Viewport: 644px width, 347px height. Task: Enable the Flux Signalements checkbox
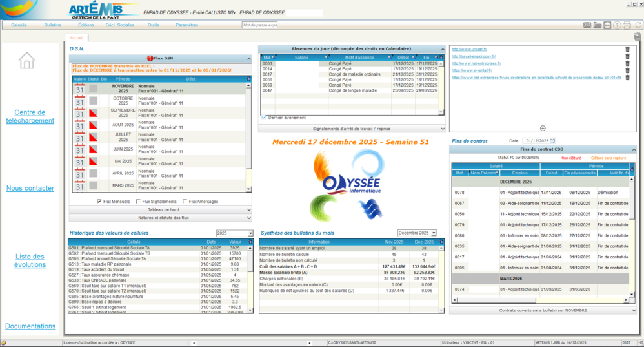(138, 202)
